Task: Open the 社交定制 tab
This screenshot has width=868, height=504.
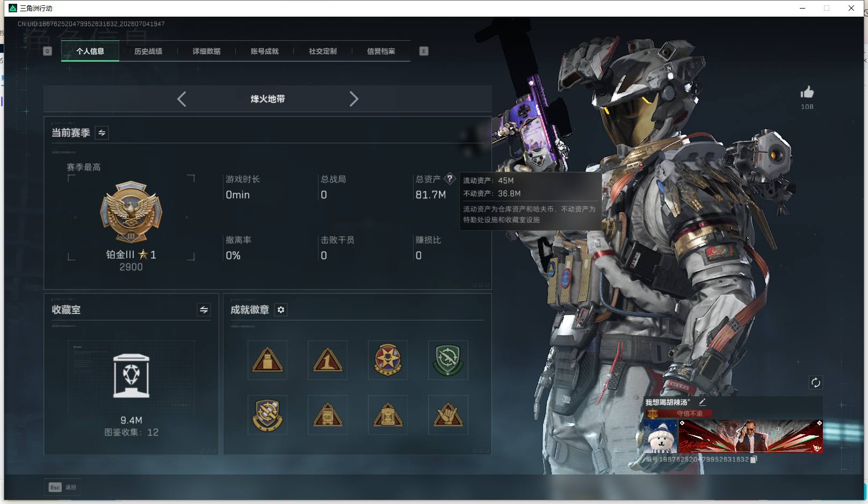Action: [323, 51]
